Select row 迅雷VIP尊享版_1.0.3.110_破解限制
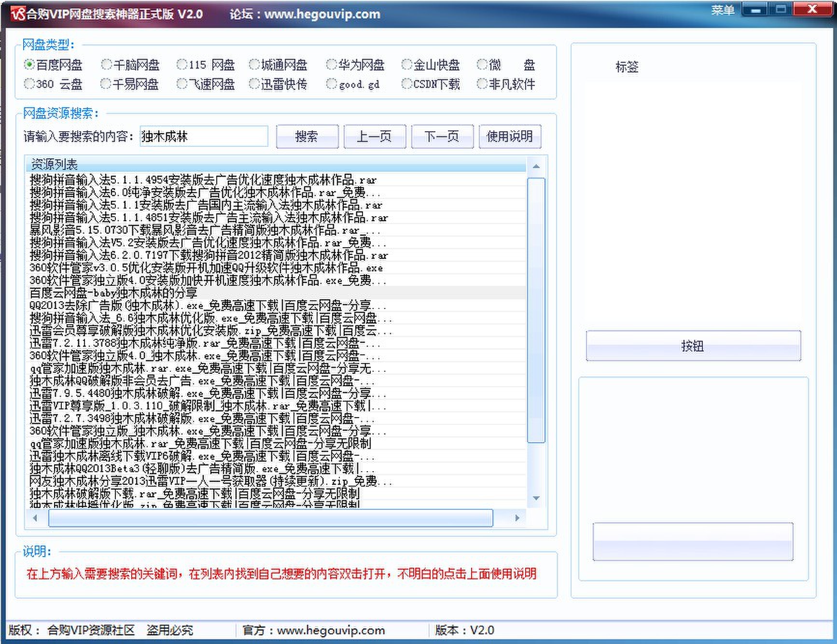Viewport: 837px width, 644px height. pyautogui.click(x=276, y=406)
